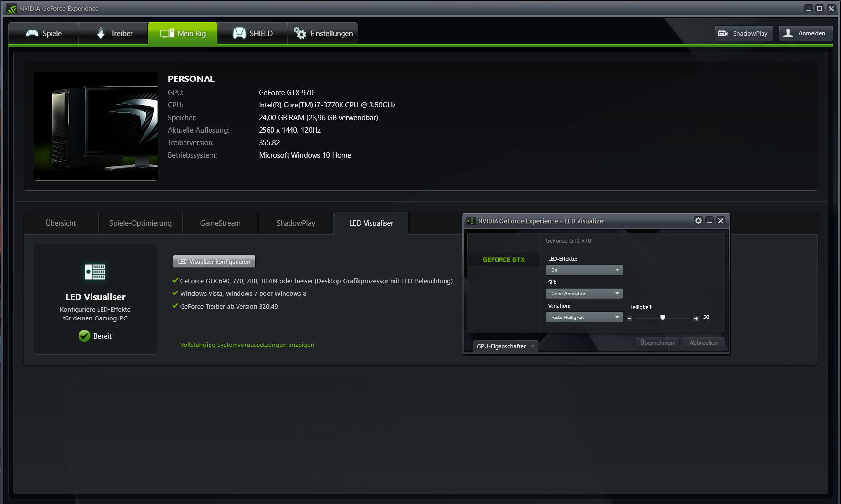The width and height of the screenshot is (841, 504).
Task: Click LED Visualizer konfigurieren button
Action: tap(214, 262)
